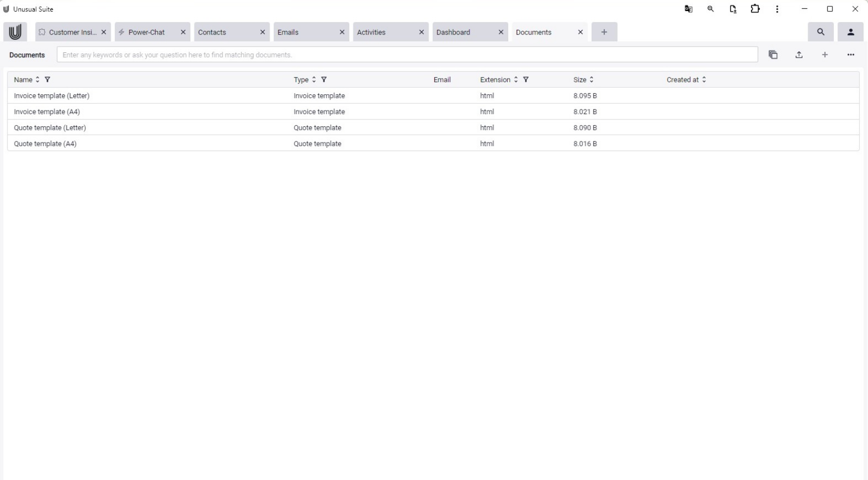Open Invoice template (Letter) document

click(52, 96)
